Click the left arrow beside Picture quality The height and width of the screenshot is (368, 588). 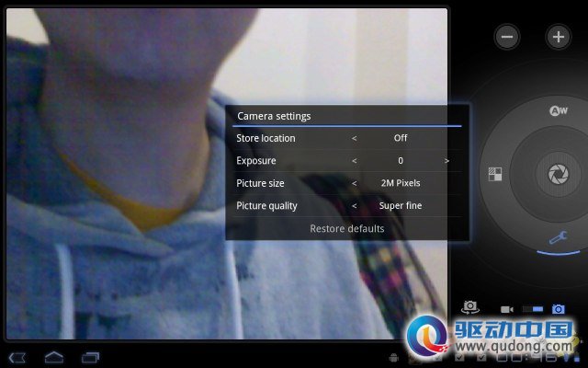(354, 206)
